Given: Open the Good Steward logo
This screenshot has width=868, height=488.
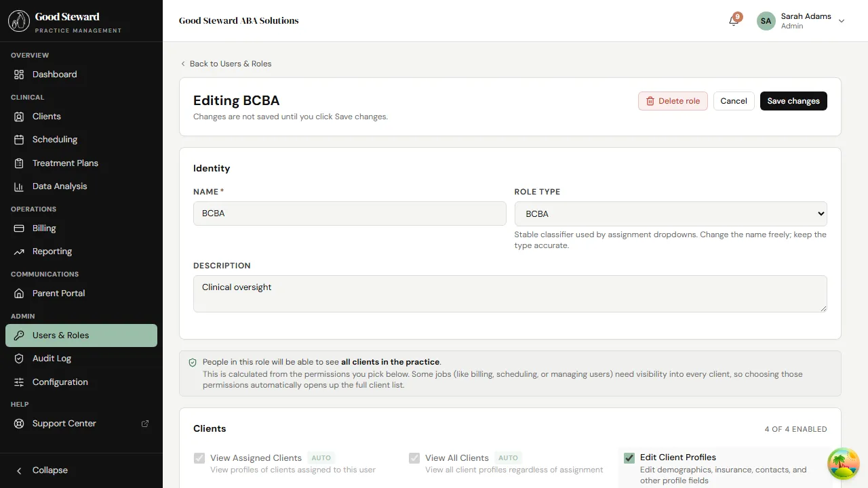Looking at the screenshot, I should [18, 20].
